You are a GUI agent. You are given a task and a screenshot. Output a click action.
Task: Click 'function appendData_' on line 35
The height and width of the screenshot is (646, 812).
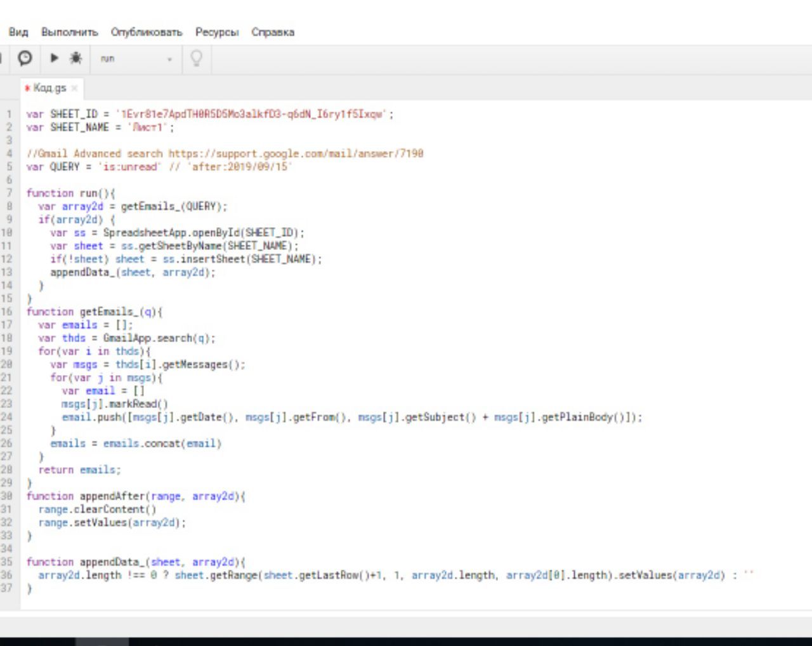click(86, 562)
